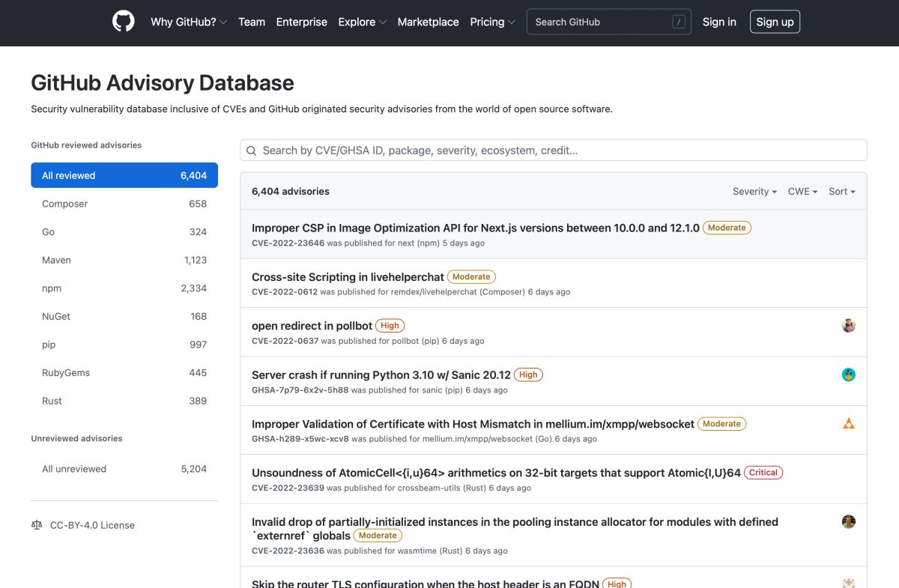Open avatar on pollbot advisory row
Image resolution: width=899 pixels, height=588 pixels.
pos(849,326)
